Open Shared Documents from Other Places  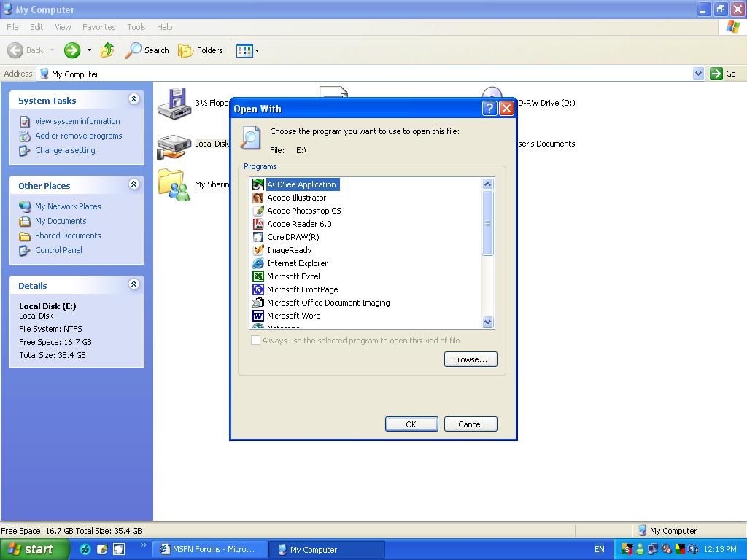(68, 236)
